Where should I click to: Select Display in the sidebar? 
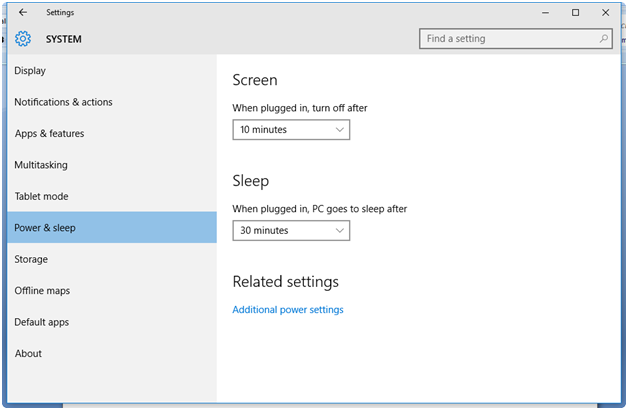(30, 71)
